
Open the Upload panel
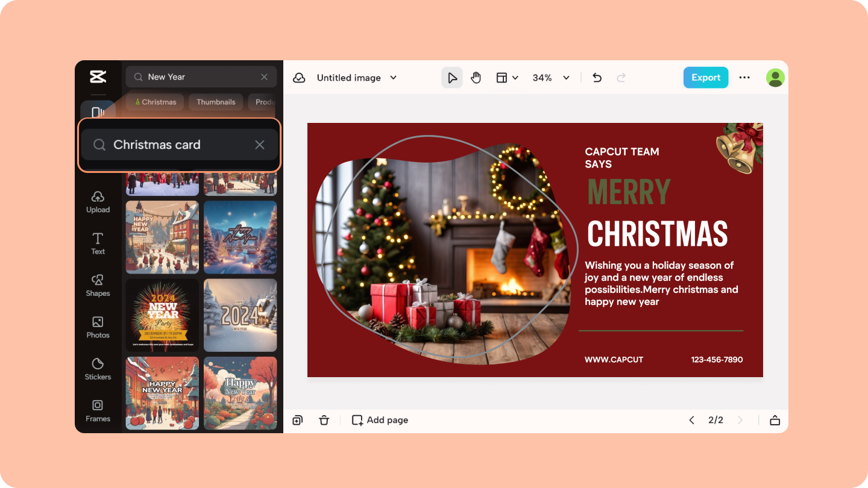[98, 202]
